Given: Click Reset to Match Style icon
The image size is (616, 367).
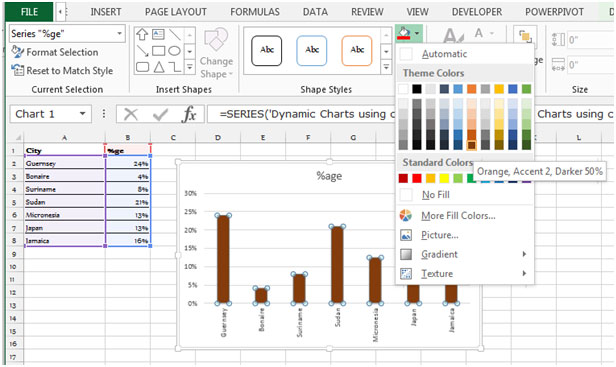Looking at the screenshot, I should tap(18, 70).
